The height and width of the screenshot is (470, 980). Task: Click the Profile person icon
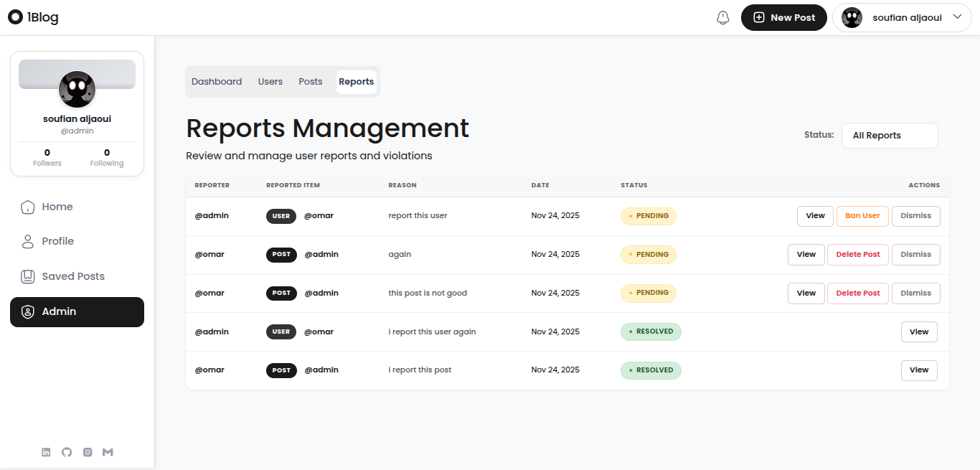point(28,242)
